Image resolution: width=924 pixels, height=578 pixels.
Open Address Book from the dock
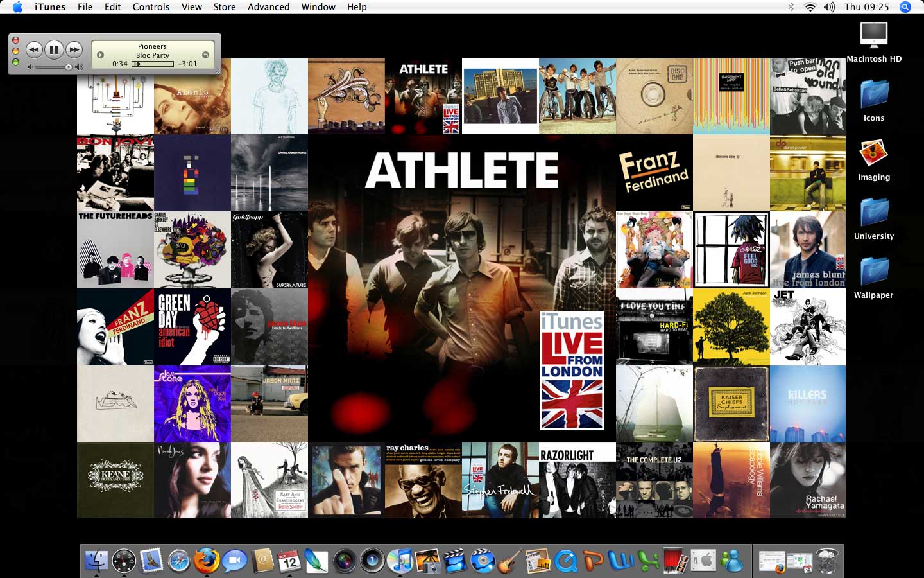click(262, 561)
